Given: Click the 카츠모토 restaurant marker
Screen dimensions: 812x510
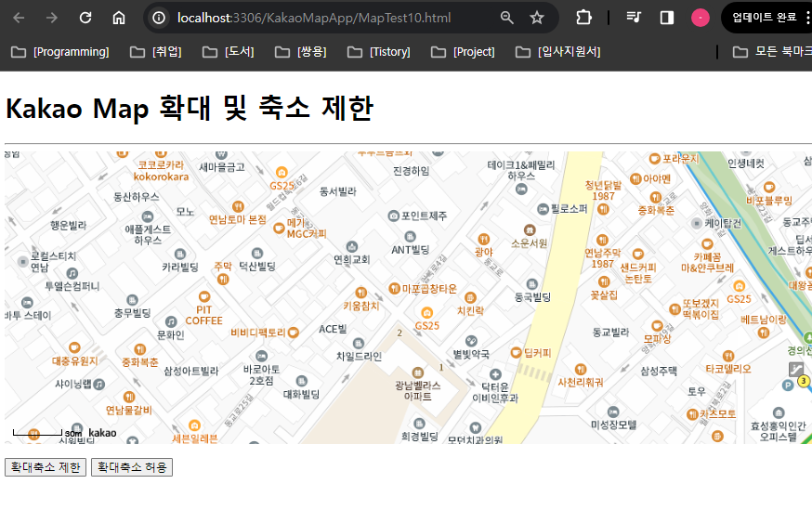Looking at the screenshot, I should (692, 414).
